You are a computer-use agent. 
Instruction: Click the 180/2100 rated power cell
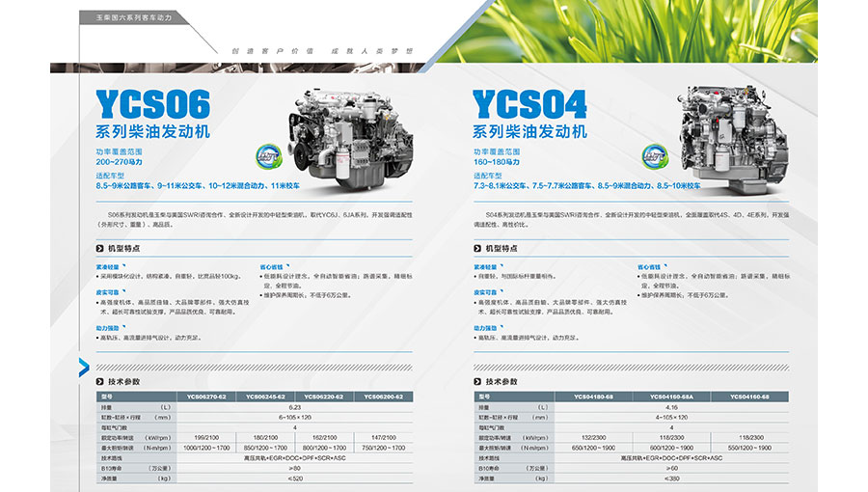[x=266, y=438]
